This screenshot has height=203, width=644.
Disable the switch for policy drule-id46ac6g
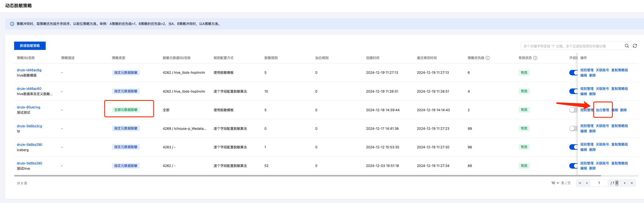pyautogui.click(x=573, y=73)
